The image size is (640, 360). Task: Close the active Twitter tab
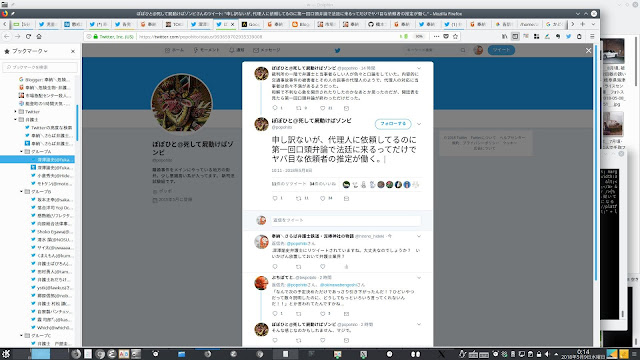[x=233, y=24]
